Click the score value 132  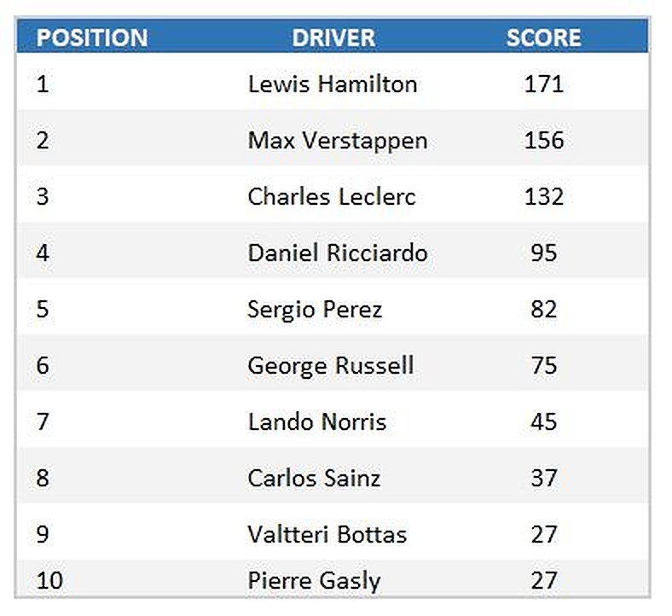pos(544,197)
